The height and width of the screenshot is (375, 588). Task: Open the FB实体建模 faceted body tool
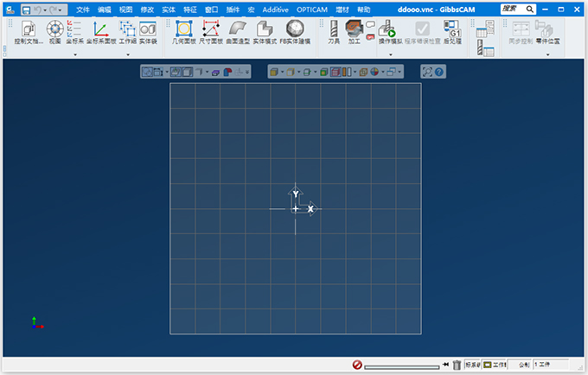point(295,33)
